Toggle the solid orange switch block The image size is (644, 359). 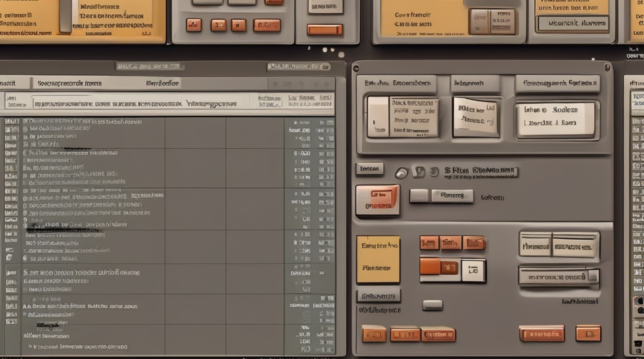[x=430, y=266]
